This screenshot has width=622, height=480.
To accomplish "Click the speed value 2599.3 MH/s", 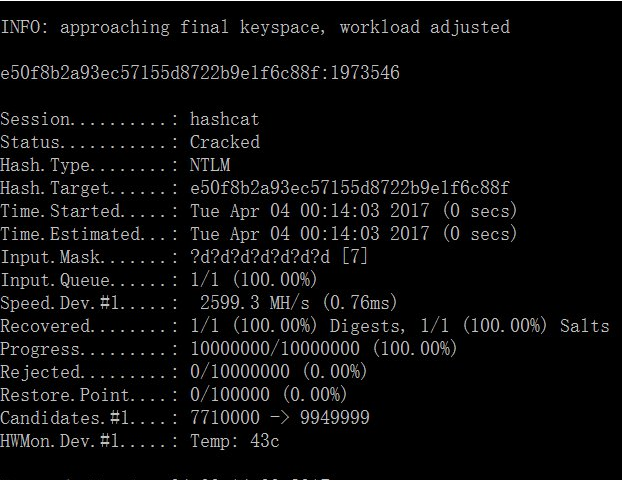I will click(x=254, y=303).
